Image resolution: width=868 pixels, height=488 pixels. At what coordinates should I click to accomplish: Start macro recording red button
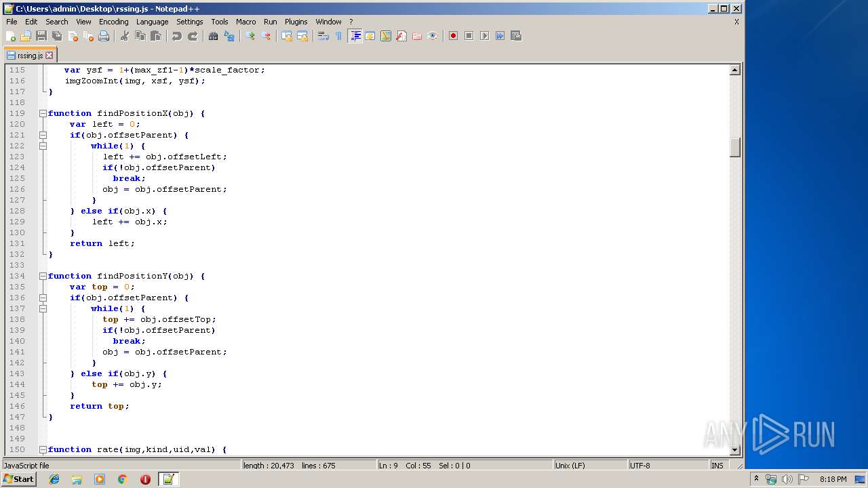tap(454, 36)
